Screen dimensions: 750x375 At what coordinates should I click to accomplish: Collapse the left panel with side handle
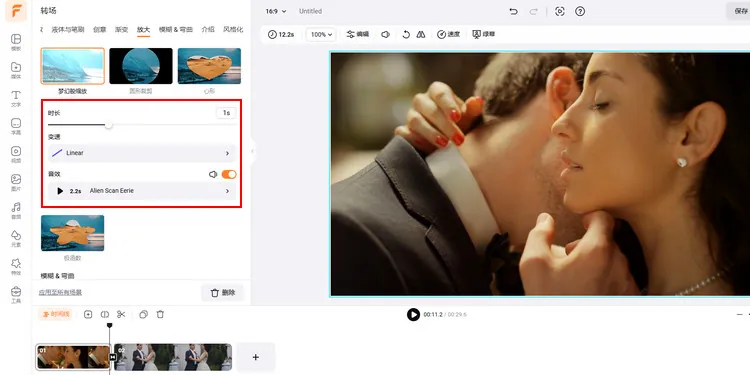coord(253,152)
